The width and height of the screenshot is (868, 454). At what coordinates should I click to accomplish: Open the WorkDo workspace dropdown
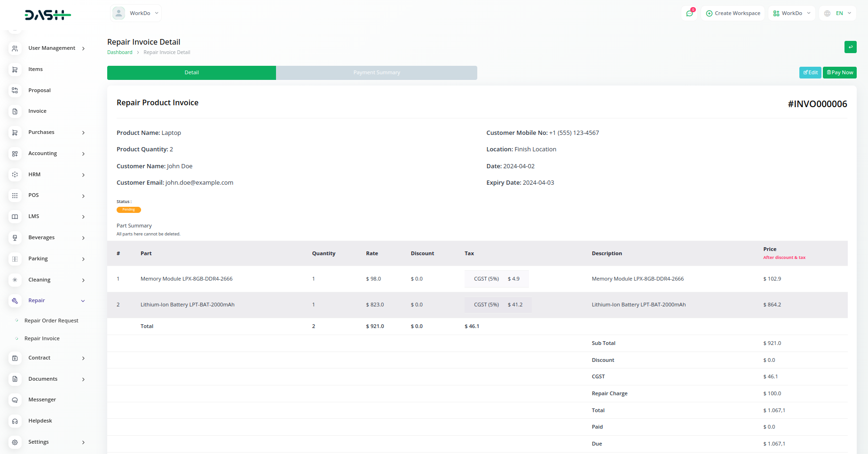coord(792,13)
